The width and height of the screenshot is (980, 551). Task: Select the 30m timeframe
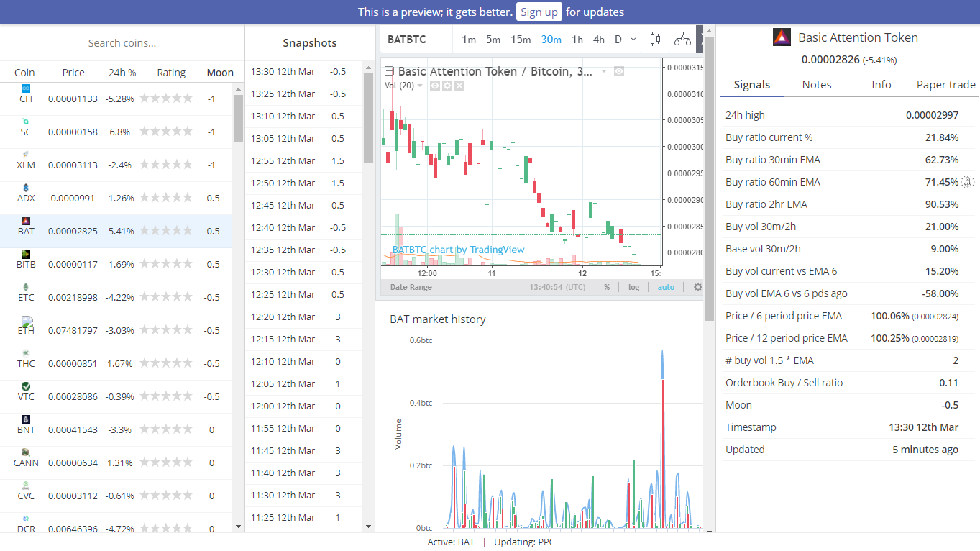(x=551, y=40)
